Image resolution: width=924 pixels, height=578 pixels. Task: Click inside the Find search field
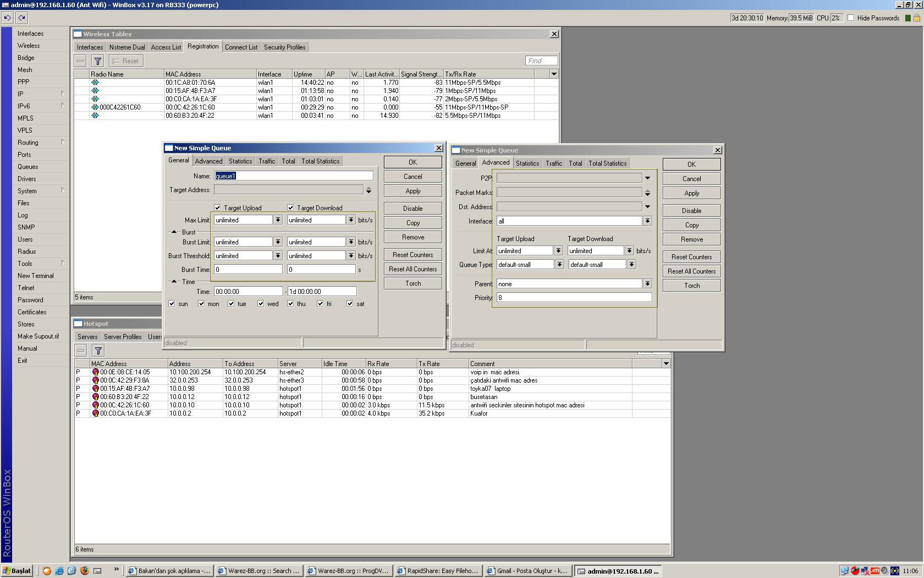click(x=541, y=61)
